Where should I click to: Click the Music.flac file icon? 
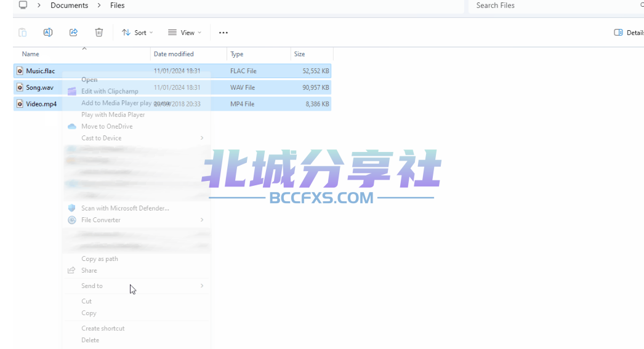20,71
